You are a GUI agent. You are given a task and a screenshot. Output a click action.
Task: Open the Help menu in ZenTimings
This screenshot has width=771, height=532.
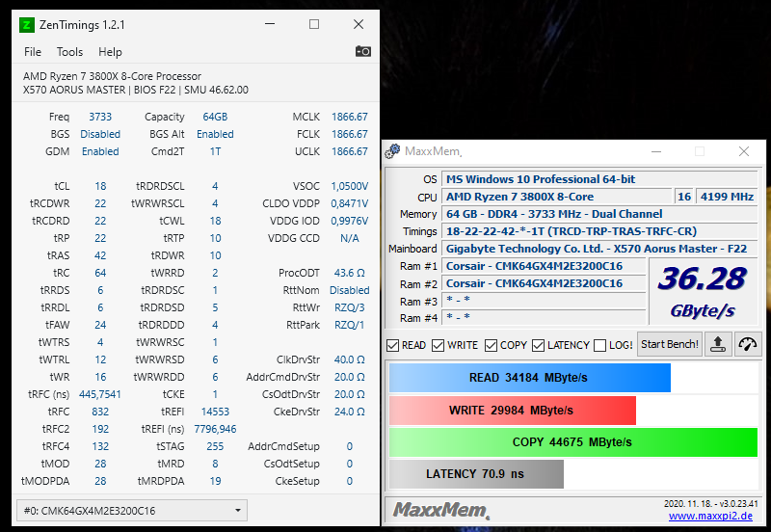(110, 52)
